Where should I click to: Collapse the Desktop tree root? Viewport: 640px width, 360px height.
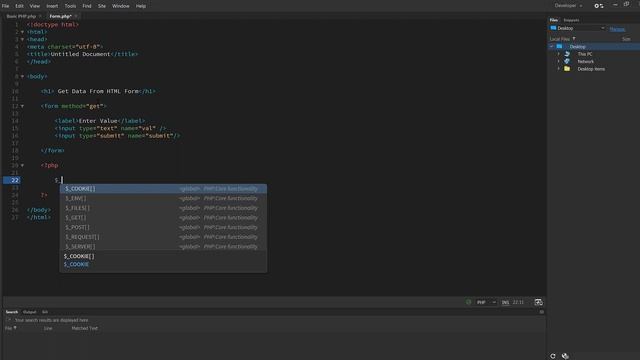tap(552, 47)
